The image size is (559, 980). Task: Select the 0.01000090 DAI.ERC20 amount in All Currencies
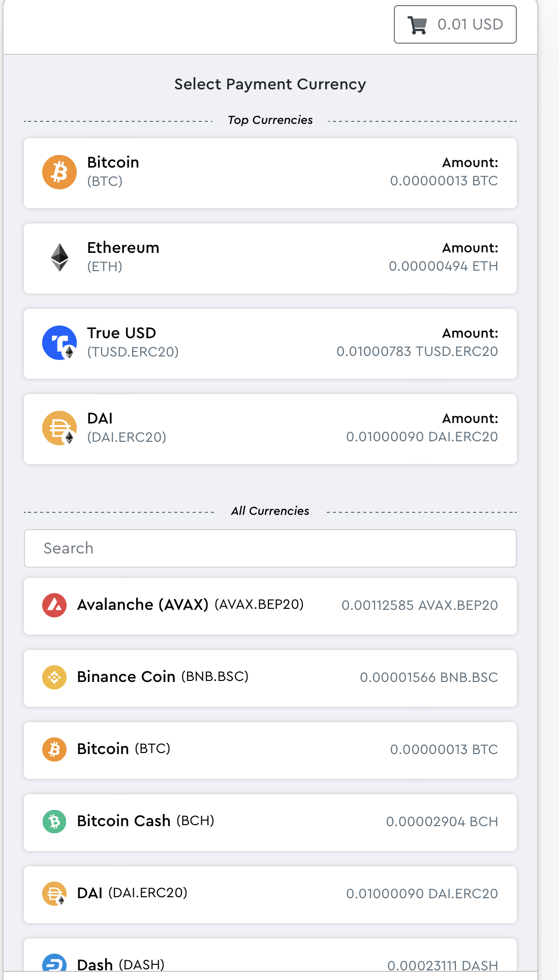pos(422,894)
